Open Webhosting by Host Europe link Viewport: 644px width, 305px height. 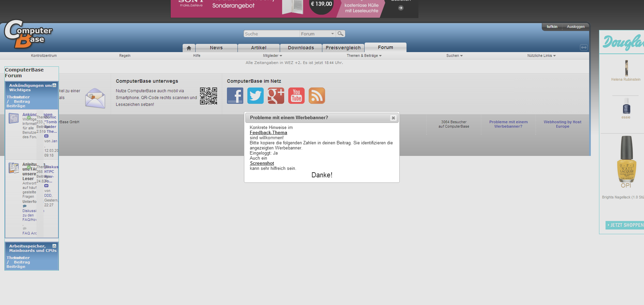point(563,124)
